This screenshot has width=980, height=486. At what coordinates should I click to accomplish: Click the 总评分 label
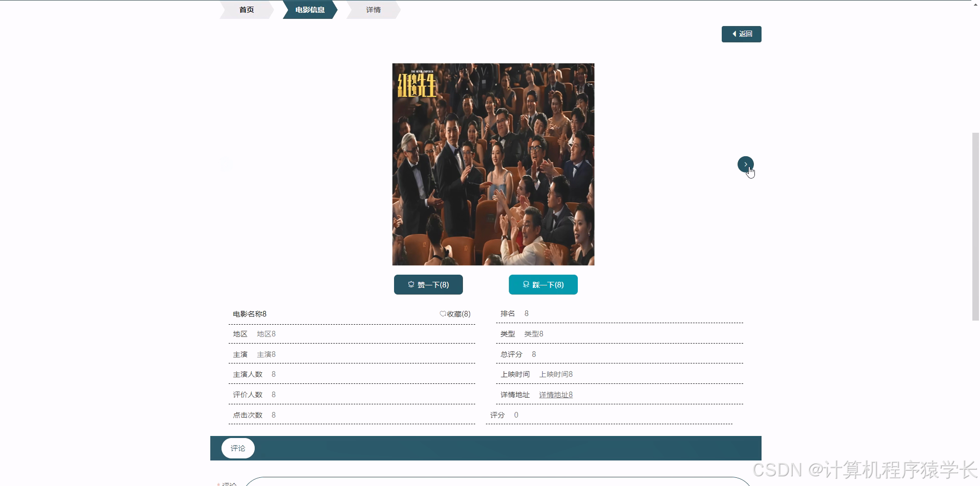point(511,354)
